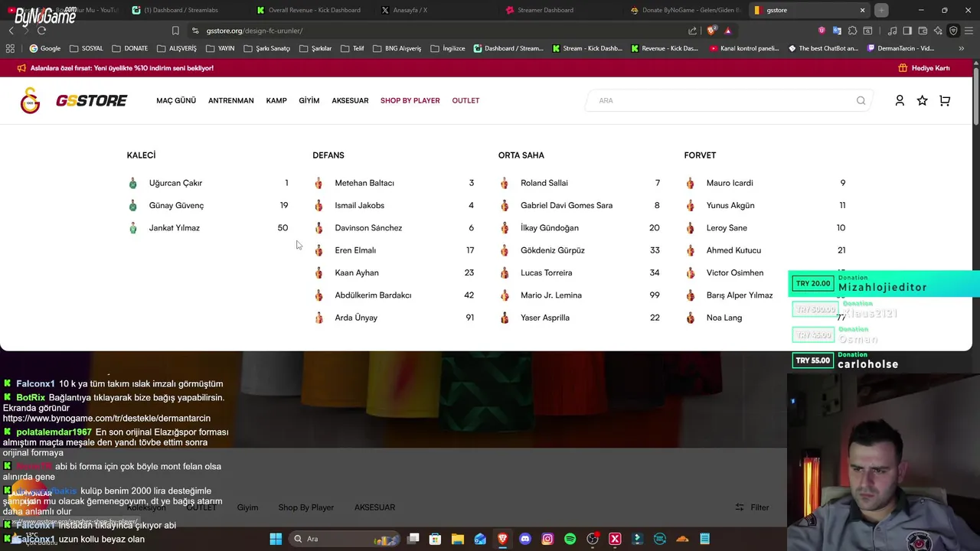Click the page vertical scrollbar
The width and height of the screenshot is (980, 551).
pyautogui.click(x=976, y=96)
